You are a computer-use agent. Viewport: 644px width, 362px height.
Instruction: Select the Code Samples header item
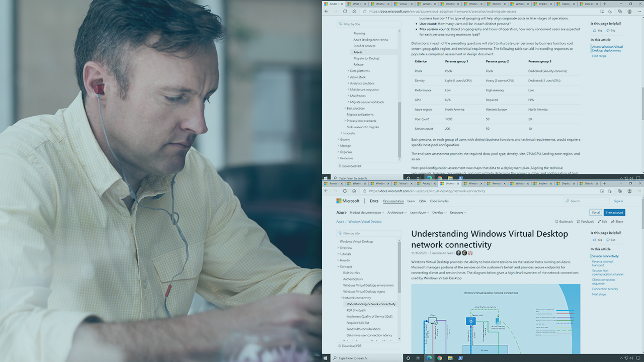pos(439,201)
